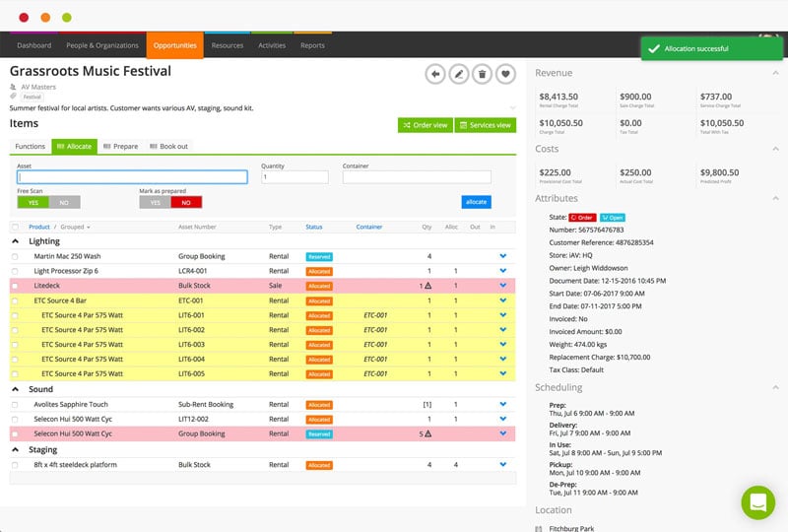Image resolution: width=788 pixels, height=532 pixels.
Task: Click the blue allocate button
Action: (476, 202)
